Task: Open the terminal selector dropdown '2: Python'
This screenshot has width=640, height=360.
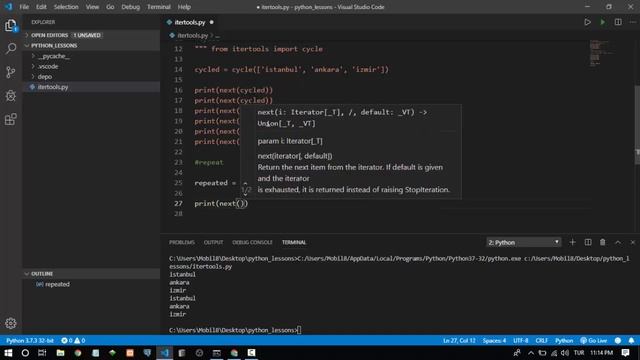Action: pos(524,242)
